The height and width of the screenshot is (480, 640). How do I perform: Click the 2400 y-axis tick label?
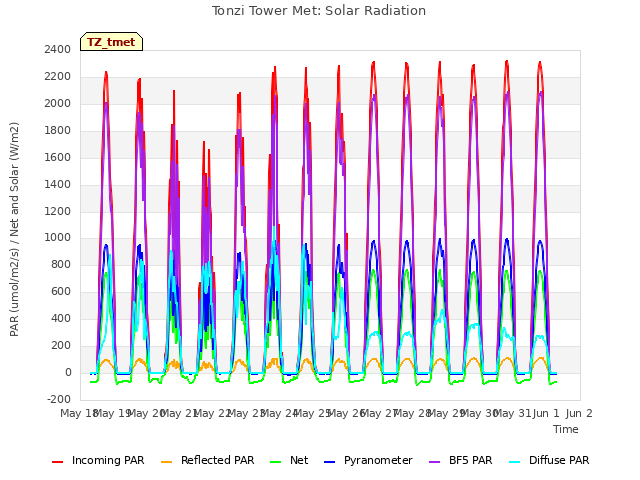[x=58, y=50]
